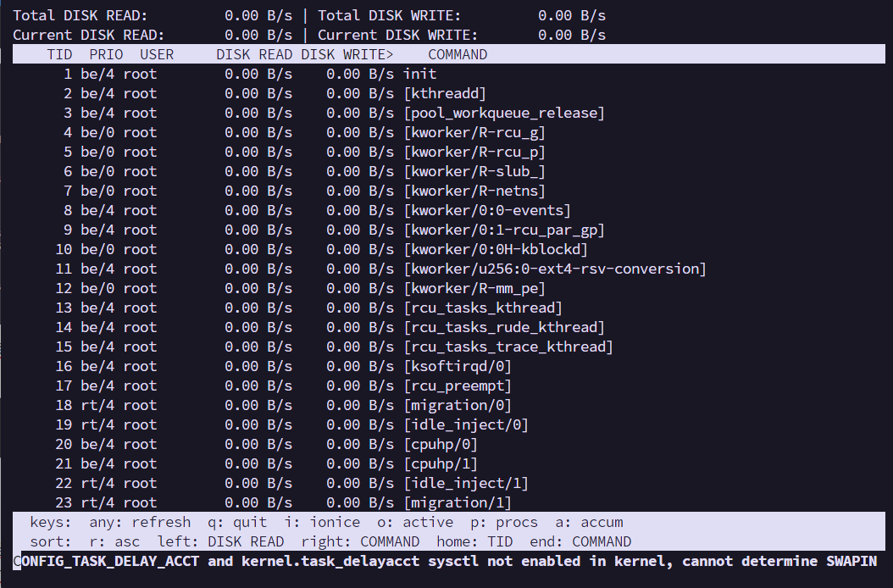Click the USER column header
893x588 pixels.
click(x=157, y=54)
